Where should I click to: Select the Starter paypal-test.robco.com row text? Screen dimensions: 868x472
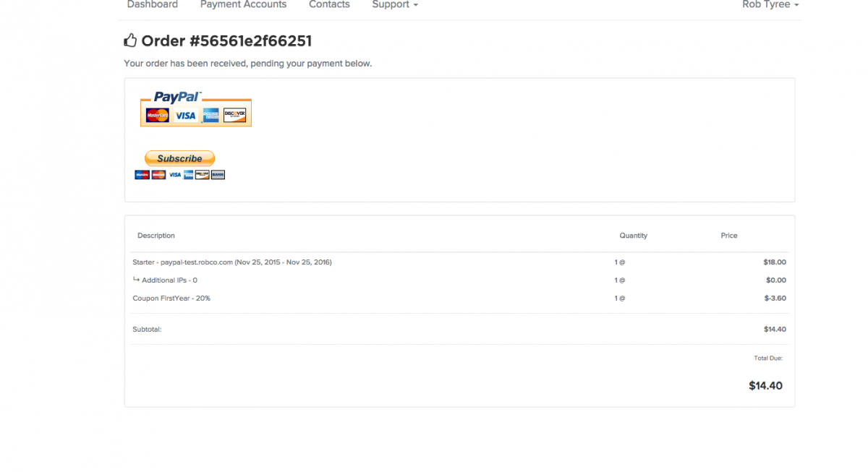tap(232, 262)
